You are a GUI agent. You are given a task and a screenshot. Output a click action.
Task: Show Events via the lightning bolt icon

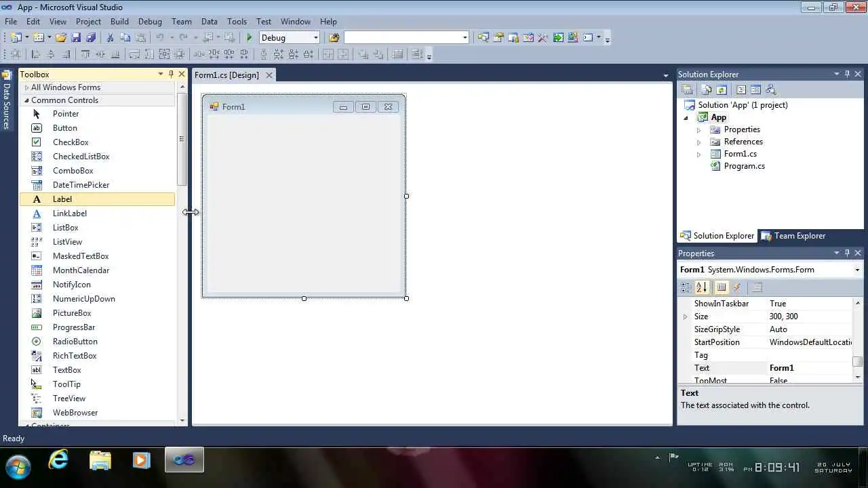(x=737, y=287)
